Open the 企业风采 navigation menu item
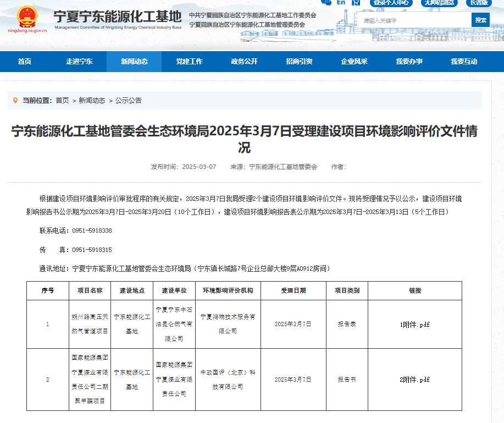 point(354,62)
